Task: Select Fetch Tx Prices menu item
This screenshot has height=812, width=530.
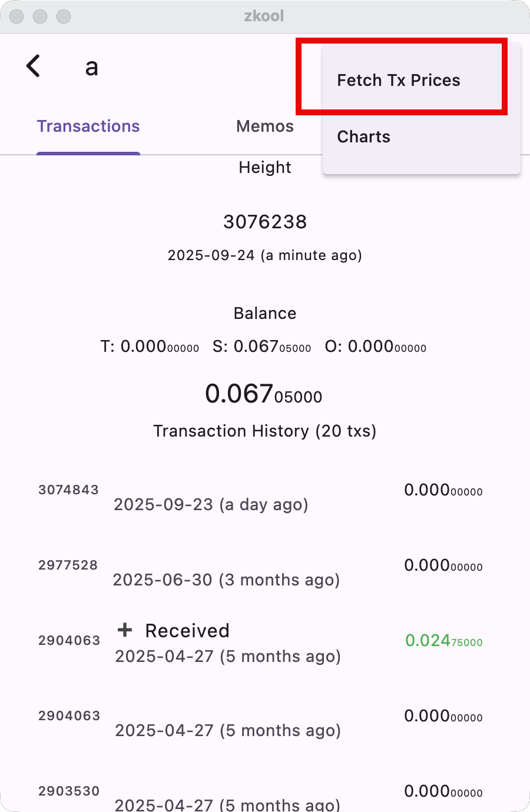Action: coord(399,81)
